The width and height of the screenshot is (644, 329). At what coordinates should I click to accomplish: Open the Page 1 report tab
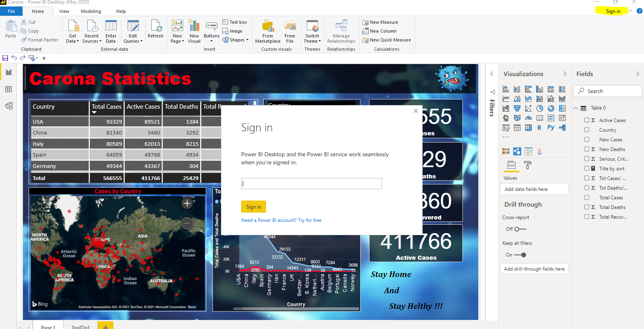coord(48,326)
